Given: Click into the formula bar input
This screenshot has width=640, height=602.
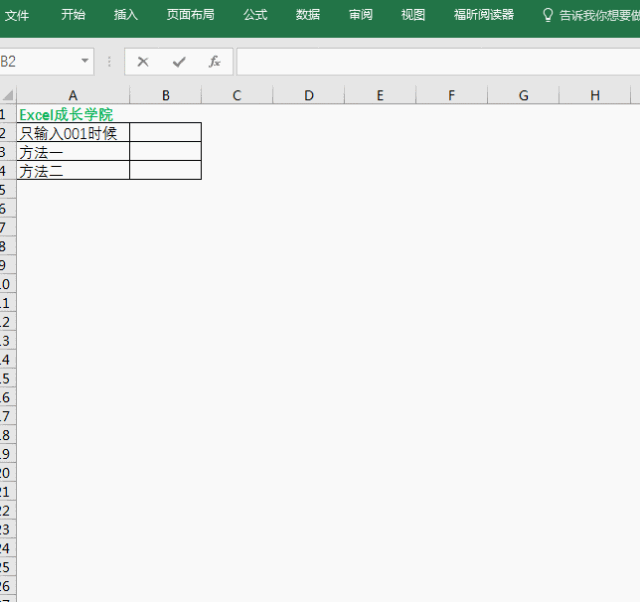Looking at the screenshot, I should tap(438, 62).
